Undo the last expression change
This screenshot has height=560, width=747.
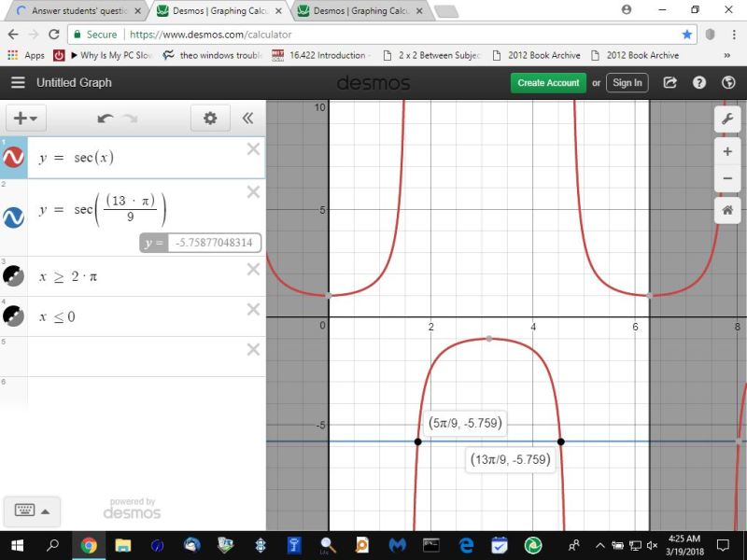[x=106, y=119]
